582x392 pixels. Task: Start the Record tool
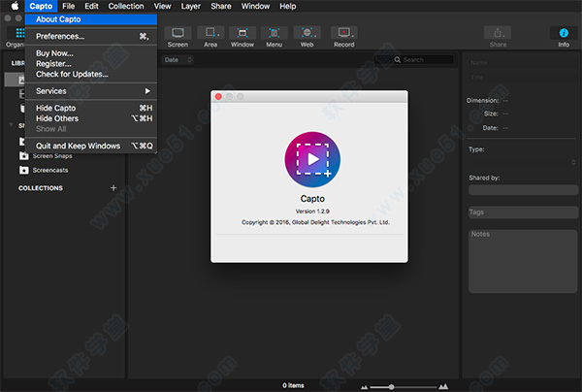click(344, 33)
